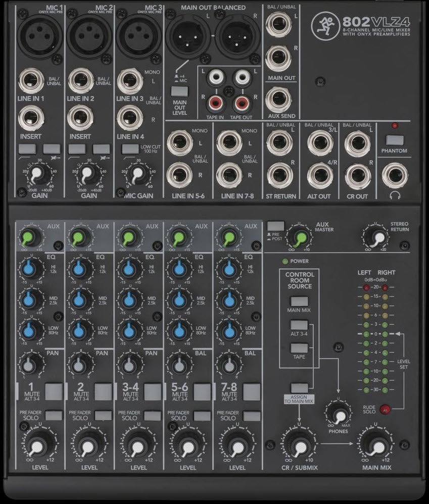This screenshot has height=504, width=429.
Task: Click the LINE IN 1 jack
Action: (x=32, y=81)
